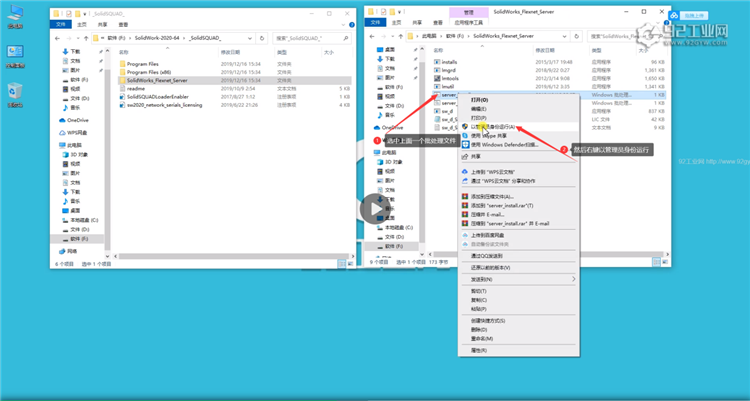This screenshot has height=401, width=750.
Task: Select the lmtools application file
Action: pos(449,78)
